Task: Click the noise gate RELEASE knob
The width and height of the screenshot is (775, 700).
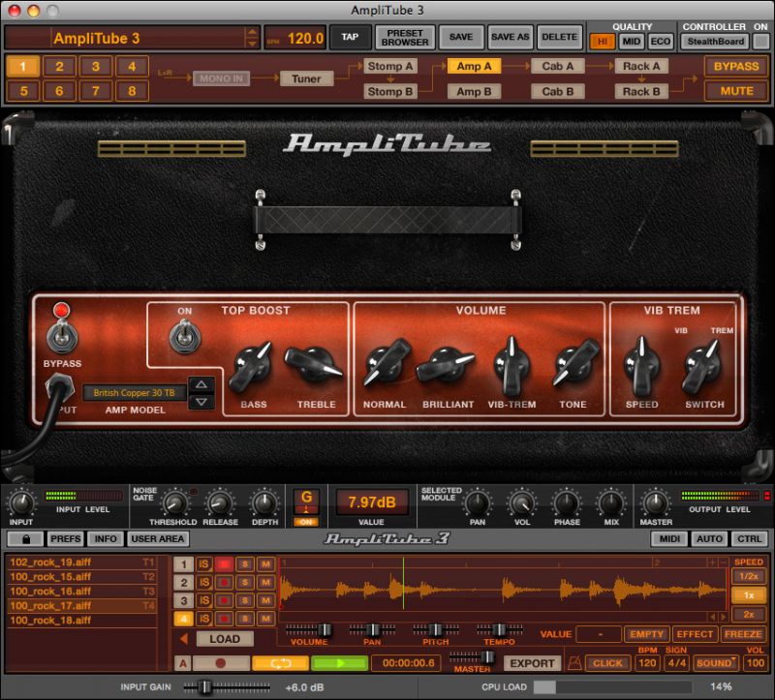Action: (219, 502)
